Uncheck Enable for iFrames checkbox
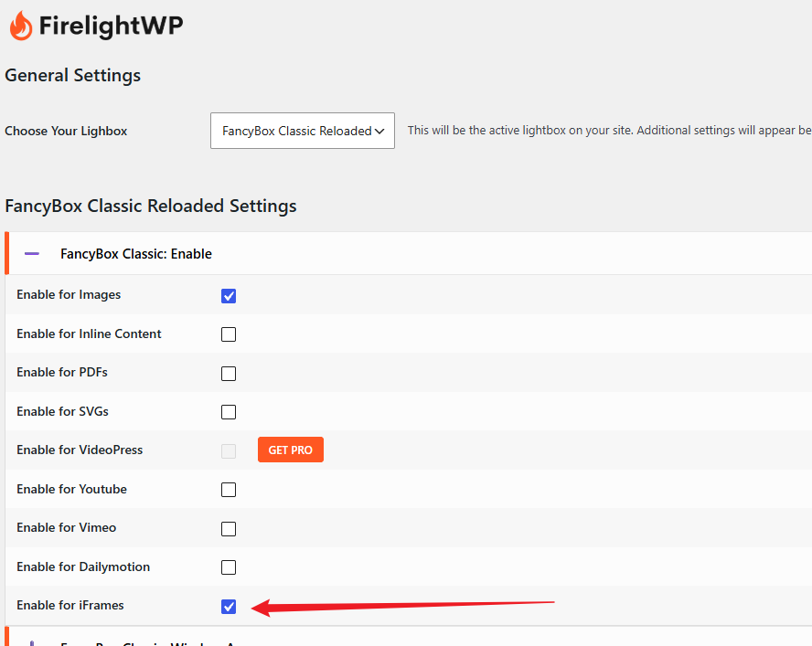The height and width of the screenshot is (646, 812). point(229,606)
